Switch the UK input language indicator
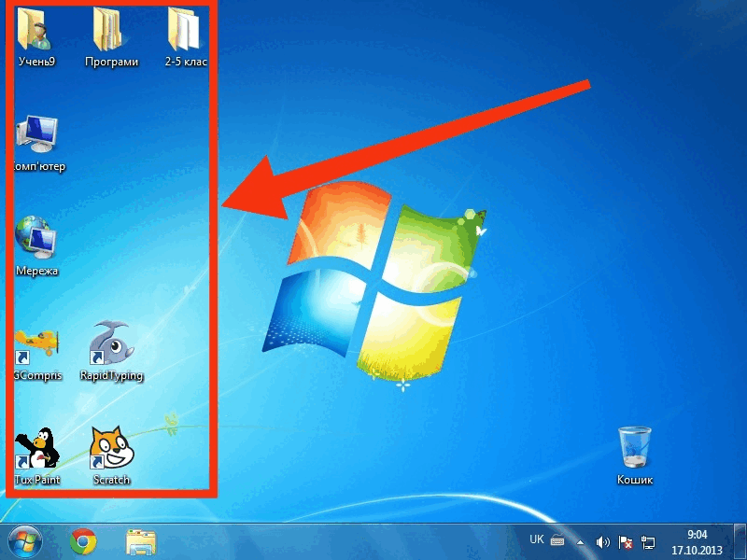Image resolution: width=747 pixels, height=560 pixels. [536, 539]
